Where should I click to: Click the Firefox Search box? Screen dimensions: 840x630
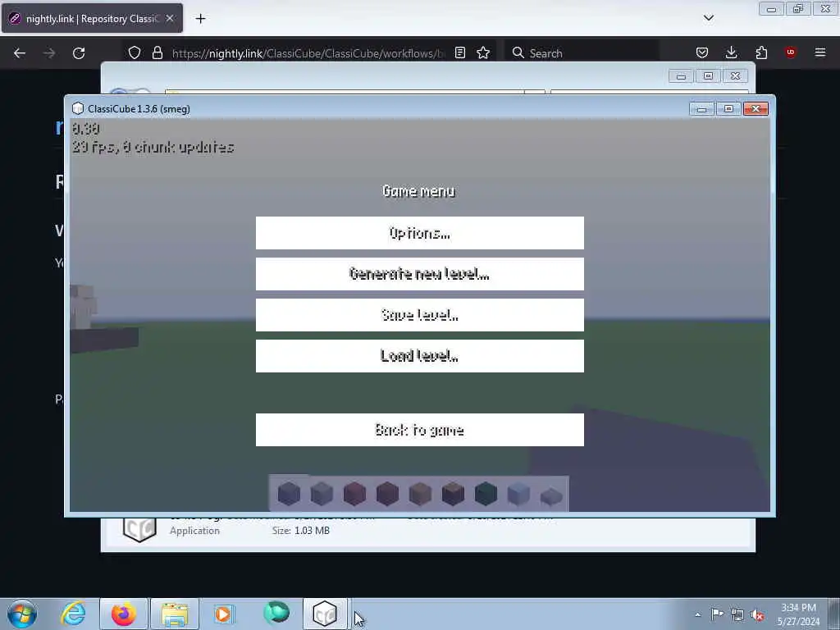pyautogui.click(x=582, y=53)
